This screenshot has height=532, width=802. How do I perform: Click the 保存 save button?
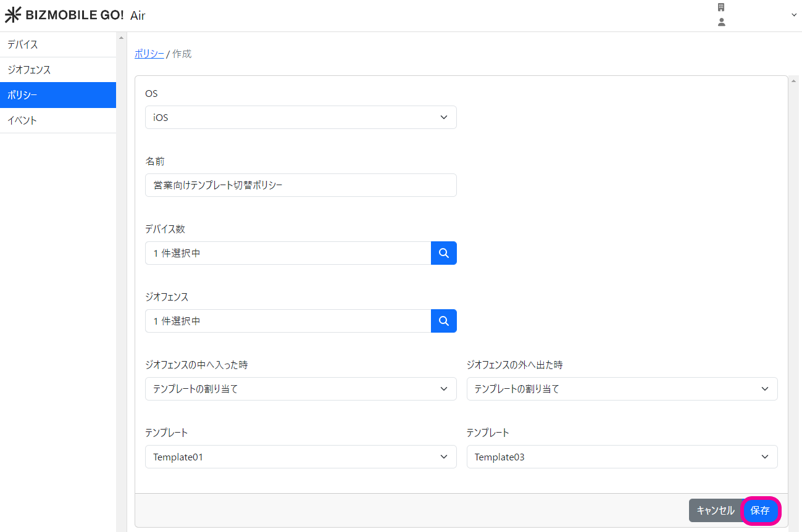click(760, 510)
